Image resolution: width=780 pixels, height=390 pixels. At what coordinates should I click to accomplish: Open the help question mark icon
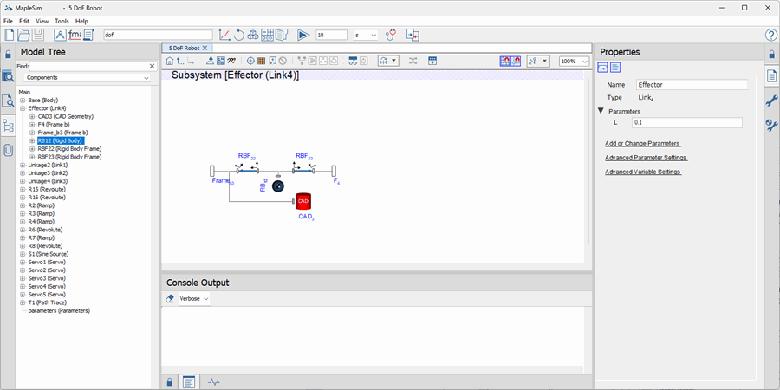pyautogui.click(x=771, y=35)
